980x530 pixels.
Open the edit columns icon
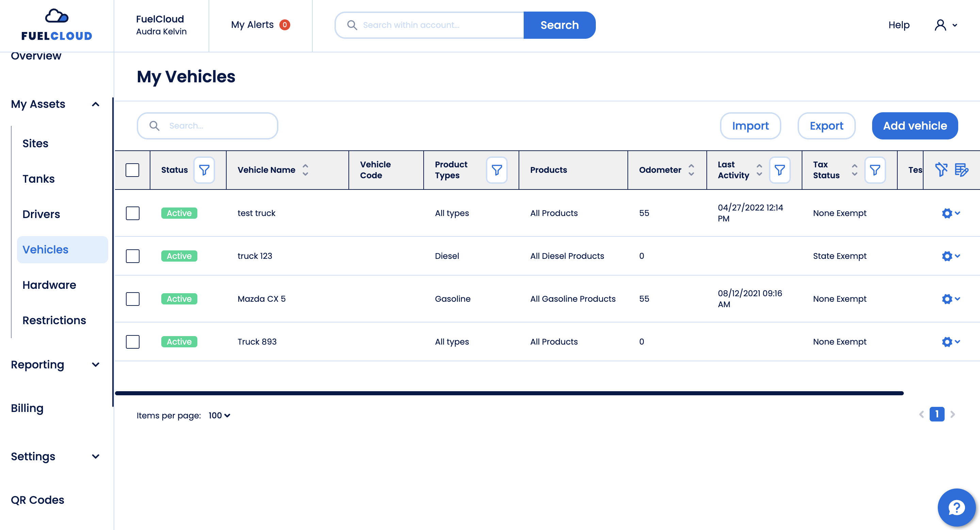(961, 169)
